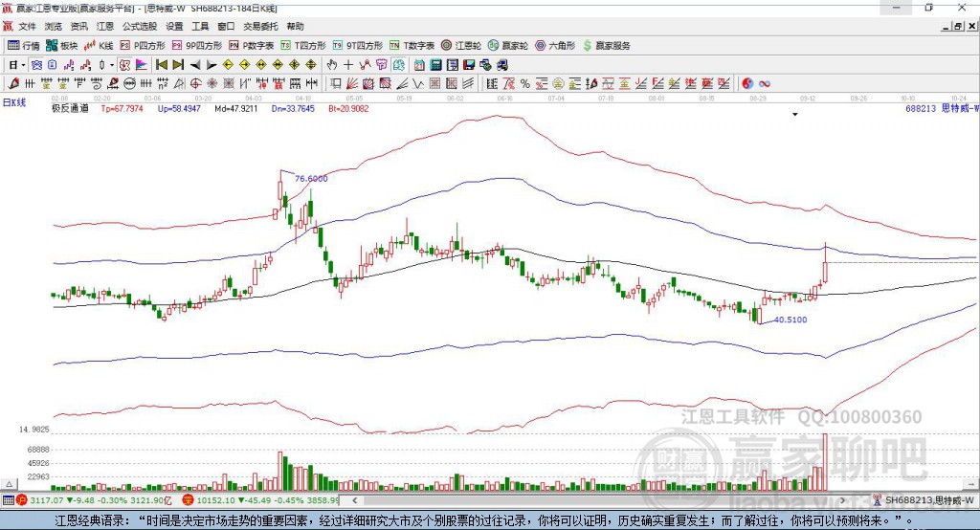Select the circled 金 golden ratio icon
Viewport: 980px width, 530px height.
pos(558,83)
